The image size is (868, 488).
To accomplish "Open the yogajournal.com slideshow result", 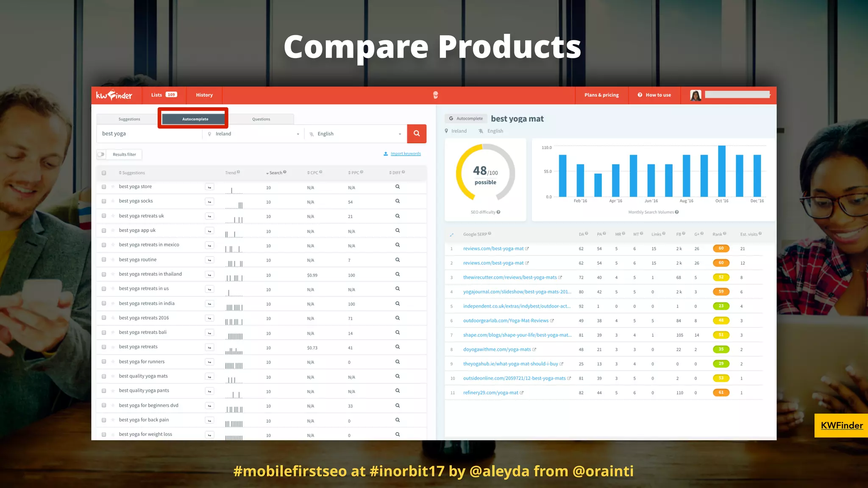I will pyautogui.click(x=517, y=292).
